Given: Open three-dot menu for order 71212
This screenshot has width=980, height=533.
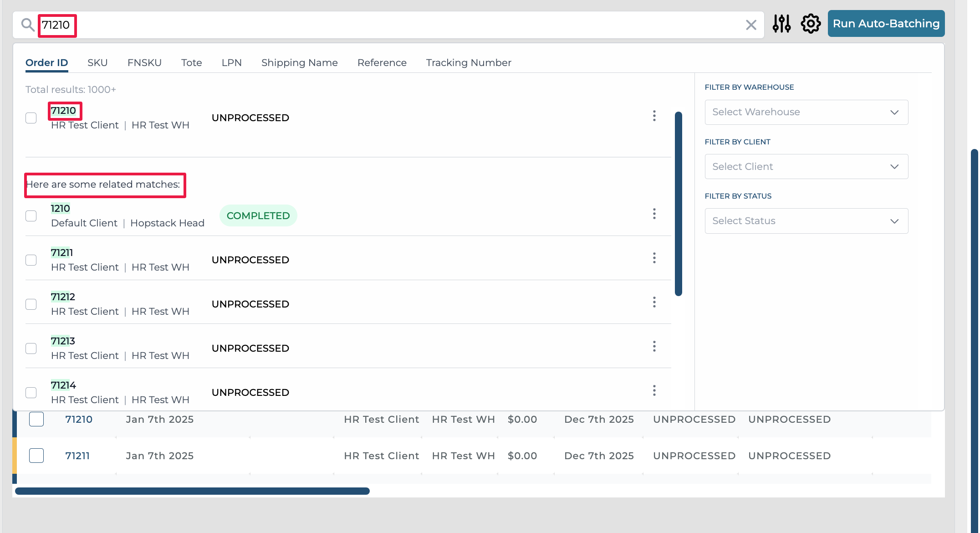Looking at the screenshot, I should pyautogui.click(x=654, y=302).
